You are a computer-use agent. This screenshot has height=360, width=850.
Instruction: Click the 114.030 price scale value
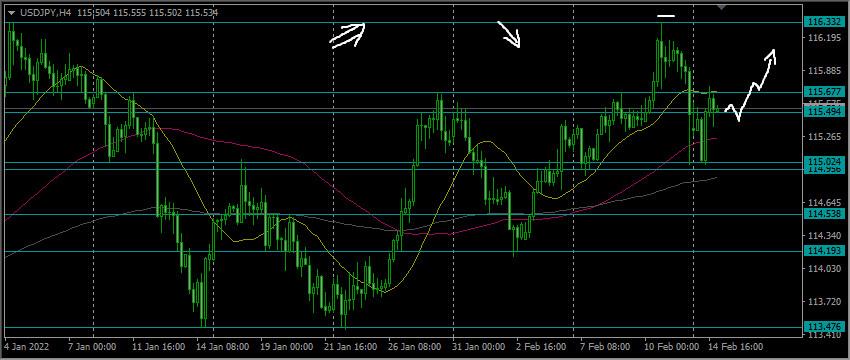click(x=820, y=269)
